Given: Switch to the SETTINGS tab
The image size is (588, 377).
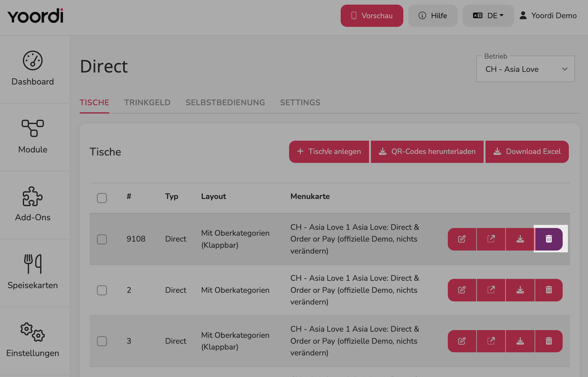Looking at the screenshot, I should 300,103.
